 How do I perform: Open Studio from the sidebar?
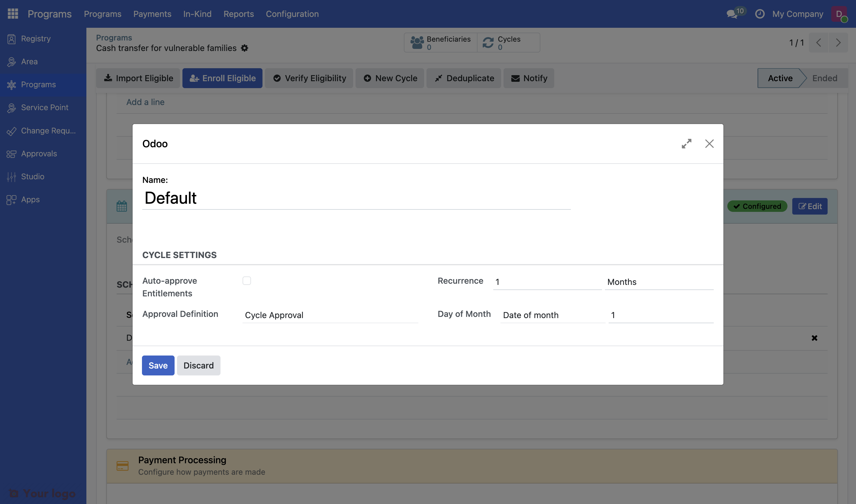[32, 176]
